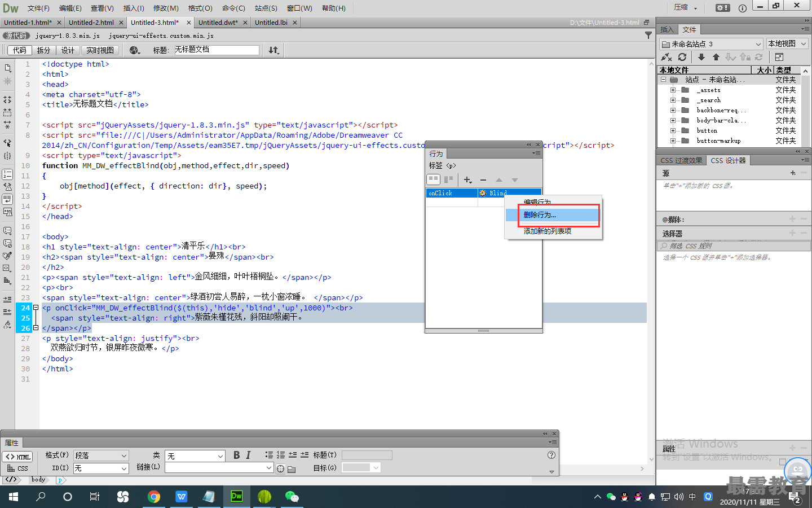
Task: Click the preview in browser globe icon
Action: (x=134, y=50)
